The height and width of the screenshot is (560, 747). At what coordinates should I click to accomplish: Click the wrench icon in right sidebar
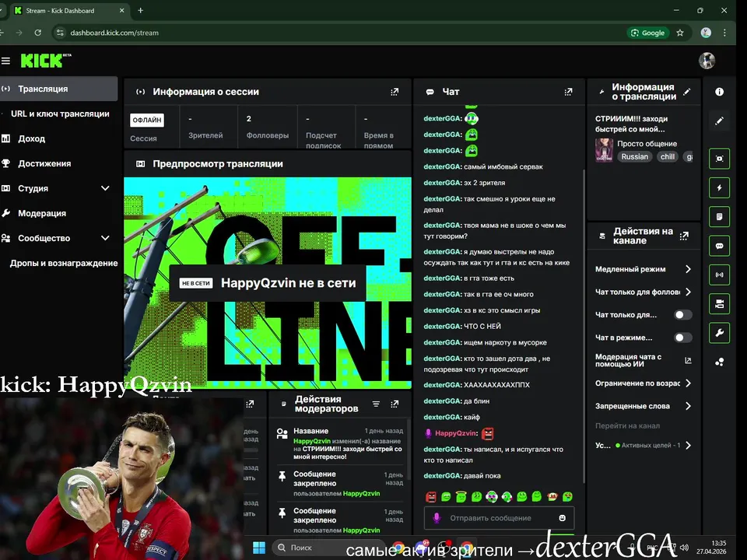pos(719,333)
